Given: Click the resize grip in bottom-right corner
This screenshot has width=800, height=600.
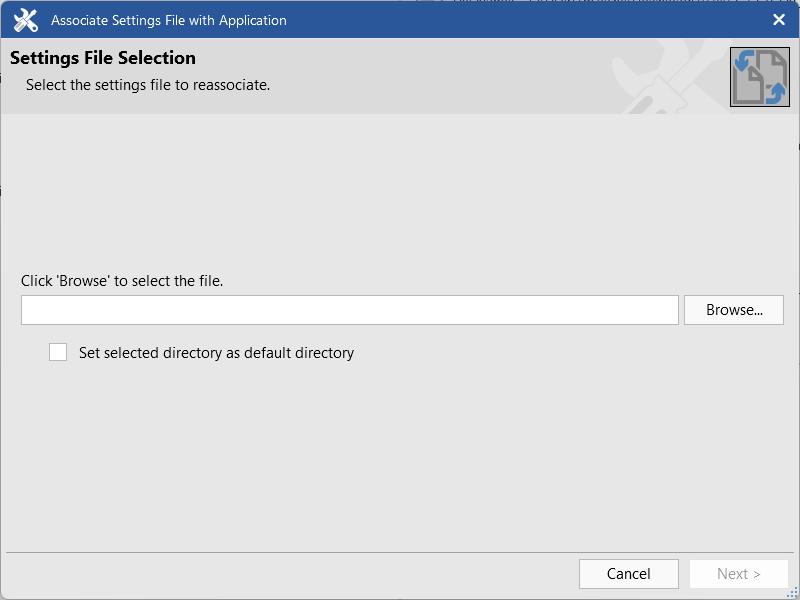Looking at the screenshot, I should coord(792,592).
